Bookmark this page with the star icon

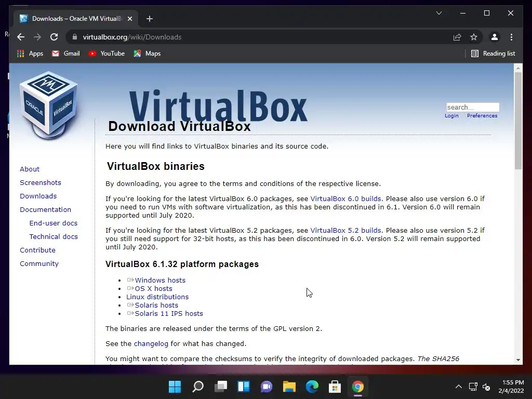click(x=474, y=37)
